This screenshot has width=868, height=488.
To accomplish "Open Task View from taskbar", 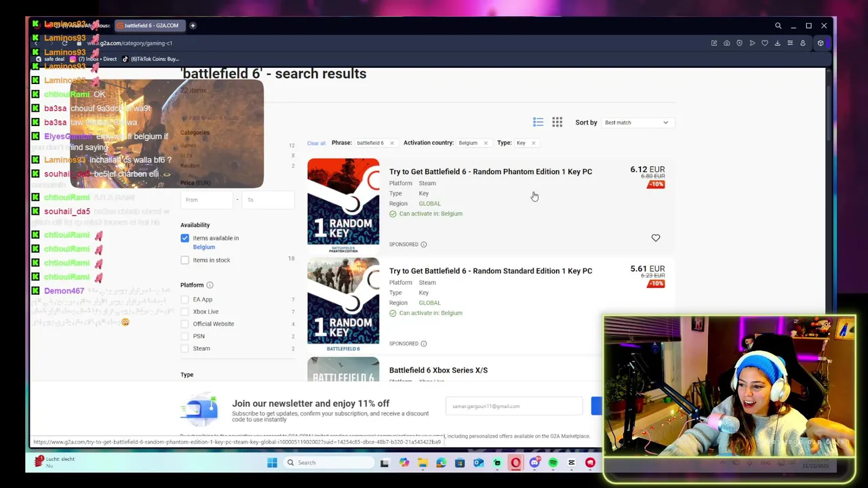I will (x=384, y=463).
